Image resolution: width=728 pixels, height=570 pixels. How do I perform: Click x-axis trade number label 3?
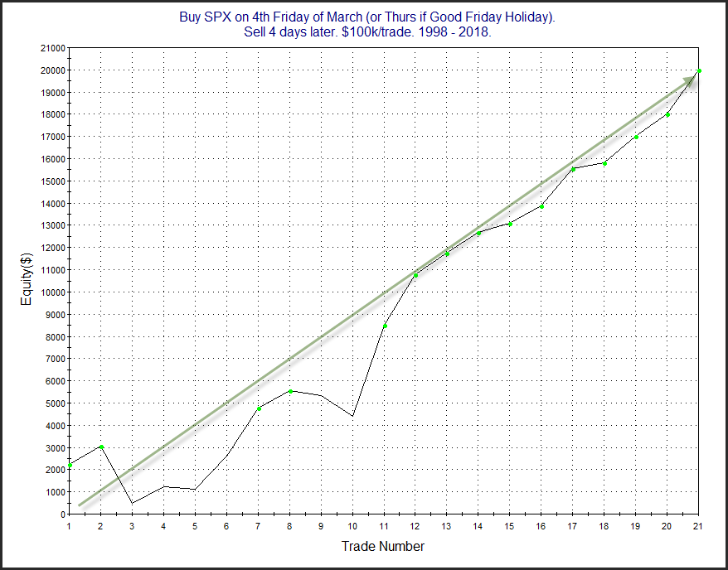[x=133, y=524]
